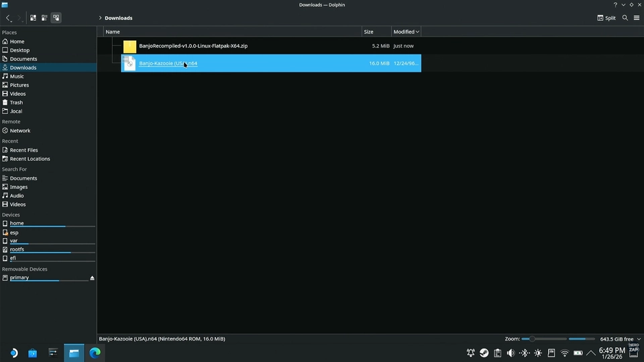Open Bluetooth settings in system tray
The image size is (644, 362).
coord(525,353)
